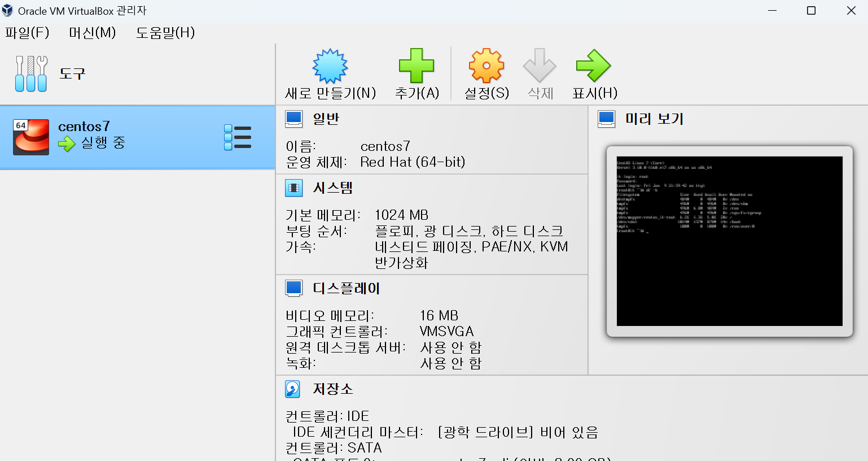Click 표시(H) green arrow button
This screenshot has width=868, height=461.
coord(594,74)
